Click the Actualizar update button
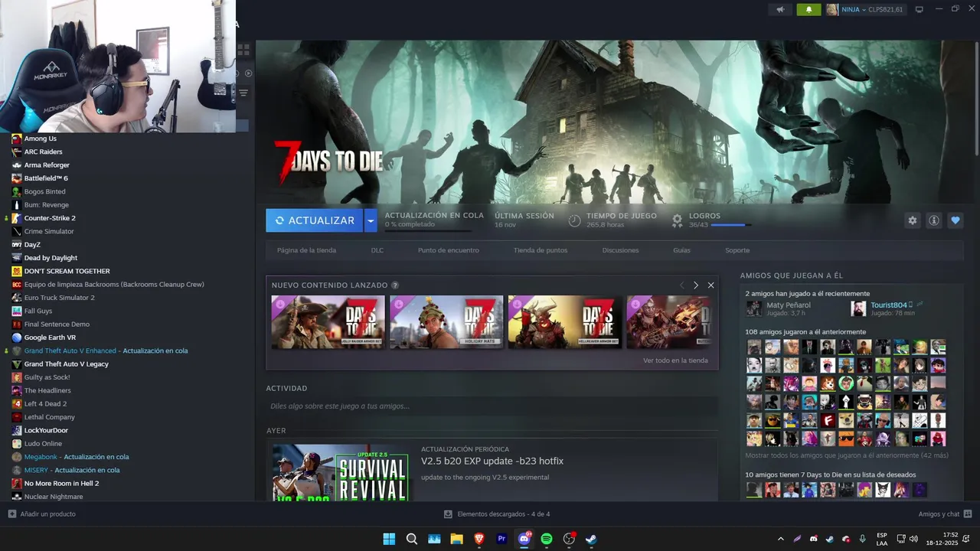Screen dimensions: 980x551 tap(315, 220)
